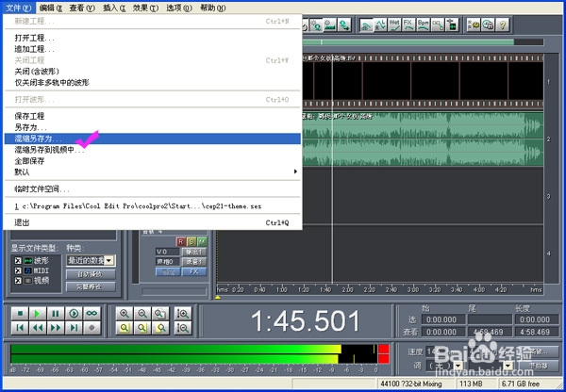Toggle the 视频 video file type checkbox
Image resolution: width=566 pixels, height=392 pixels.
(18, 281)
